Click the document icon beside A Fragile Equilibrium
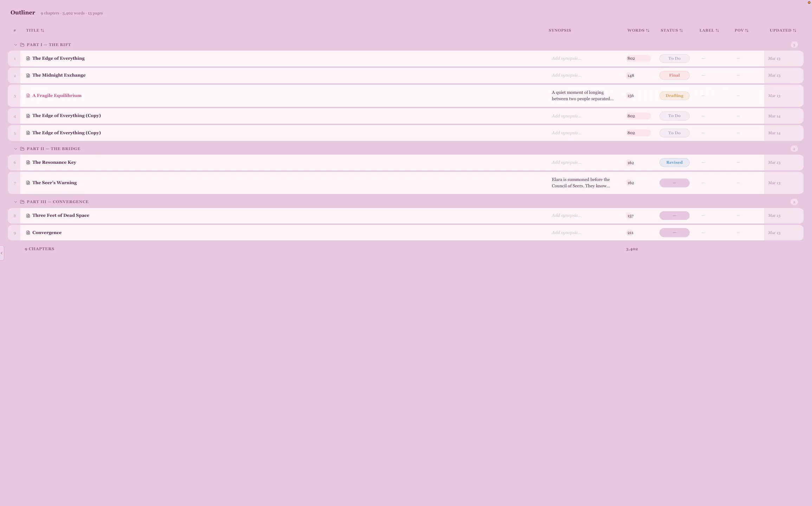 point(28,96)
